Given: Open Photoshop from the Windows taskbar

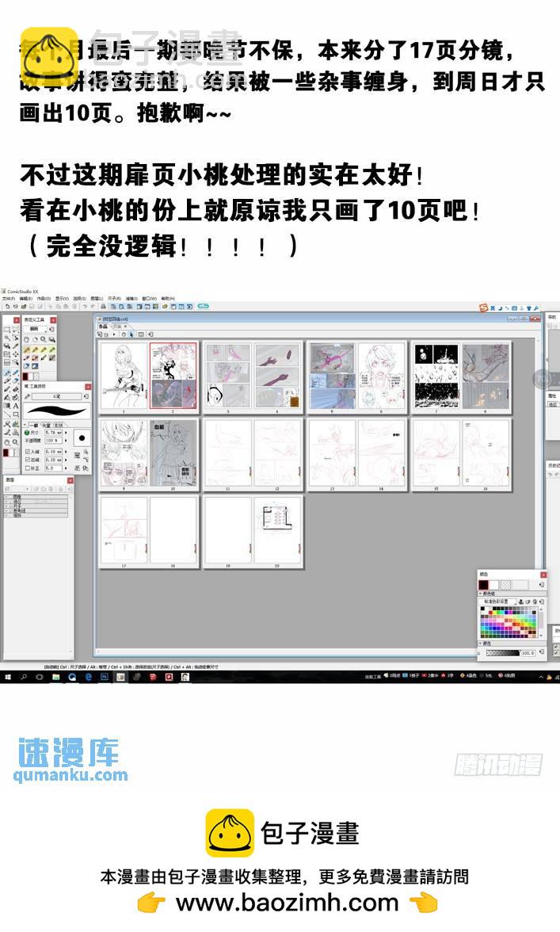Looking at the screenshot, I should click(103, 677).
